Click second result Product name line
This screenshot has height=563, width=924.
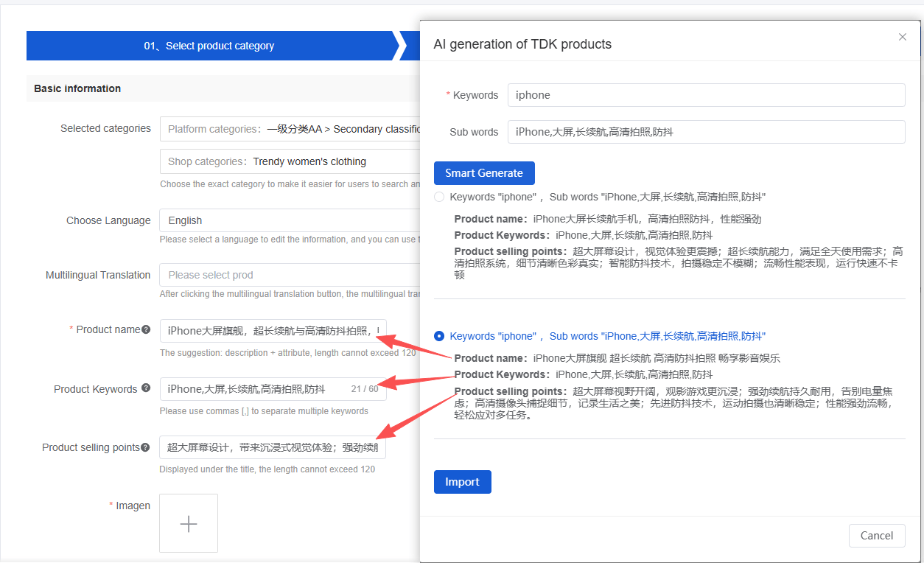(x=617, y=358)
